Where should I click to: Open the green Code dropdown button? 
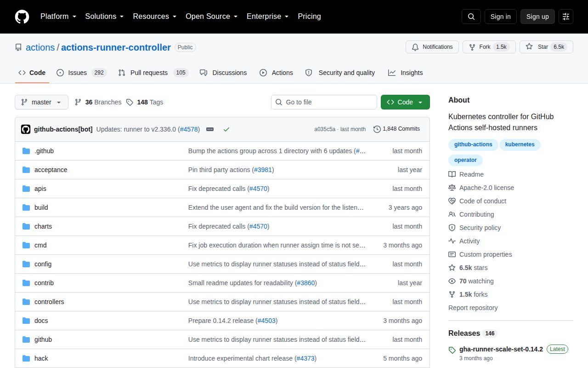(x=405, y=102)
